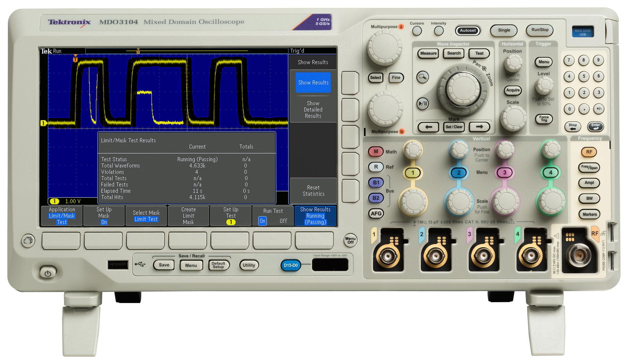Switch Run Test to Off
This screenshot has height=364, width=628.
coord(283,221)
